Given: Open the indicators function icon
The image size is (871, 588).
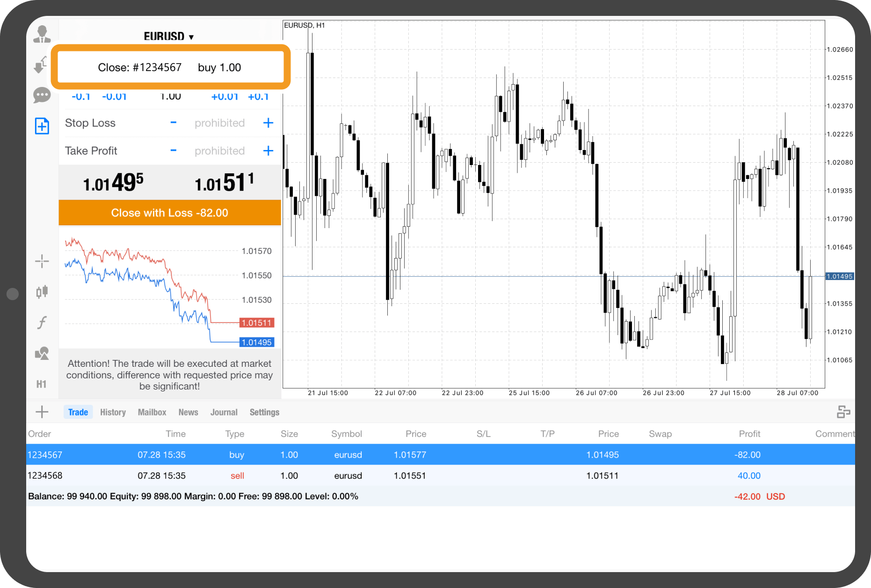Looking at the screenshot, I should pos(42,323).
